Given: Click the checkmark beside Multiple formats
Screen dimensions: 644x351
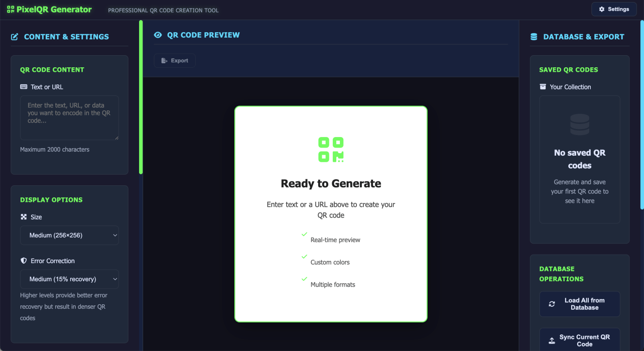Looking at the screenshot, I should point(304,279).
